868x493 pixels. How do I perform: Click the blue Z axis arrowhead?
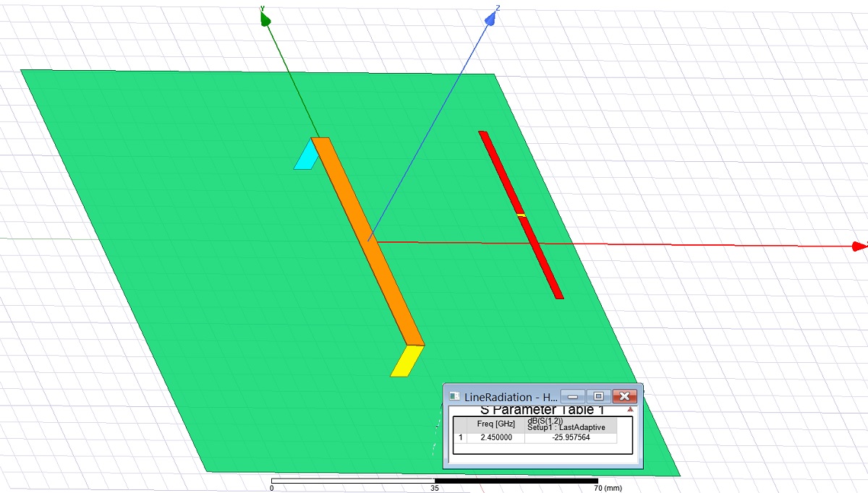coord(492,17)
